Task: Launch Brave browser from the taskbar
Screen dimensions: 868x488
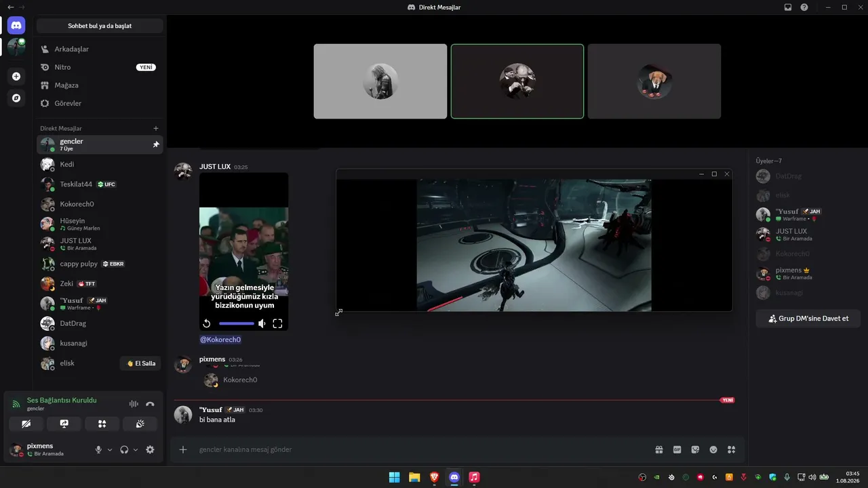Action: [434, 477]
